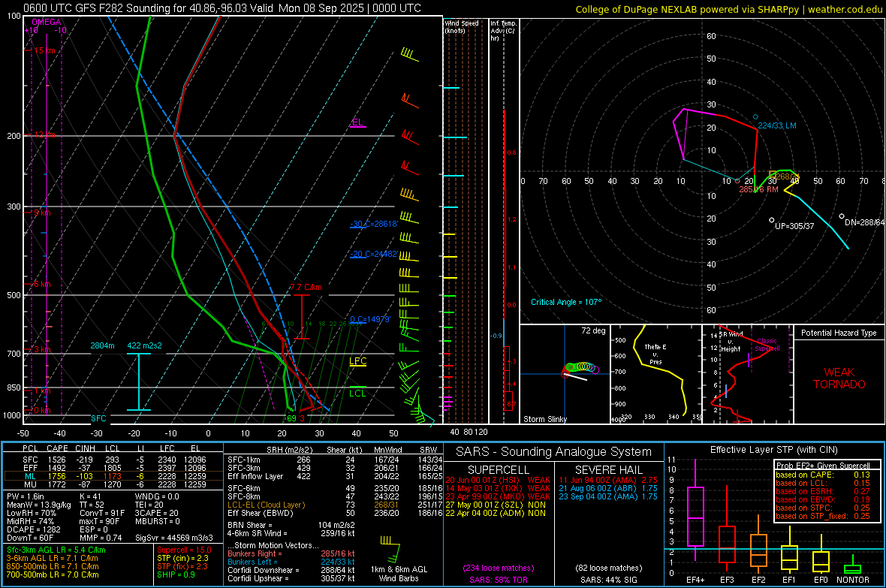The height and width of the screenshot is (588, 886).
Task: Click the yellow "LFC" level label on skew-T
Action: pos(357,361)
